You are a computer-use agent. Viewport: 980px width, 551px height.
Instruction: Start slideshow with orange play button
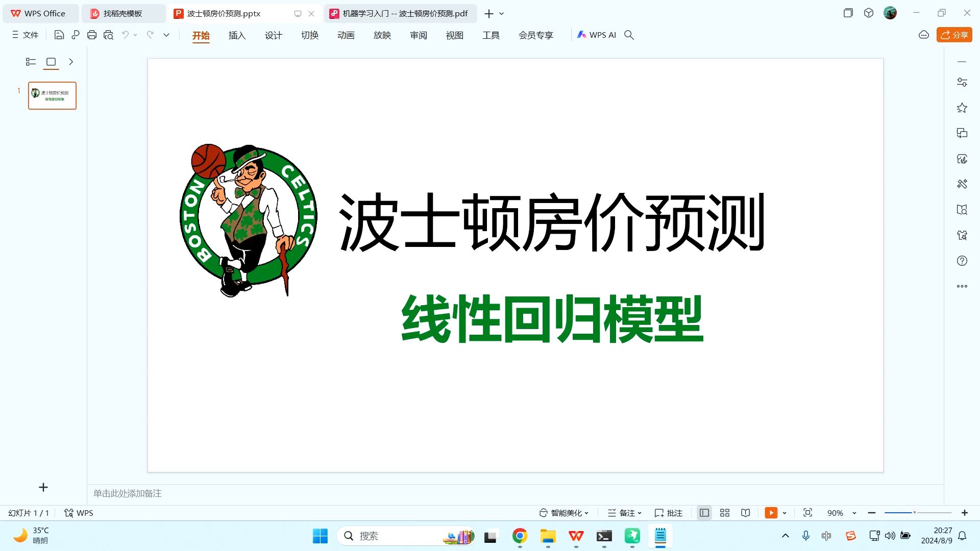click(x=771, y=513)
